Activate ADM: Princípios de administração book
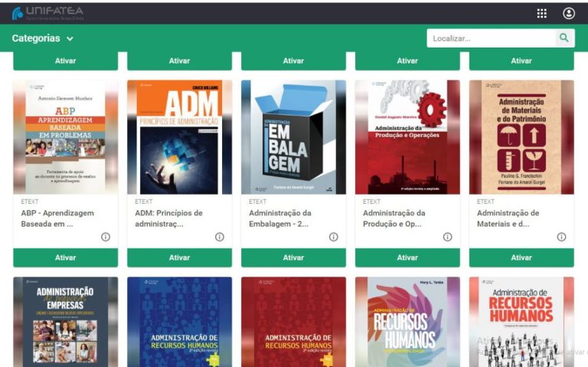588x367 pixels. (x=180, y=257)
